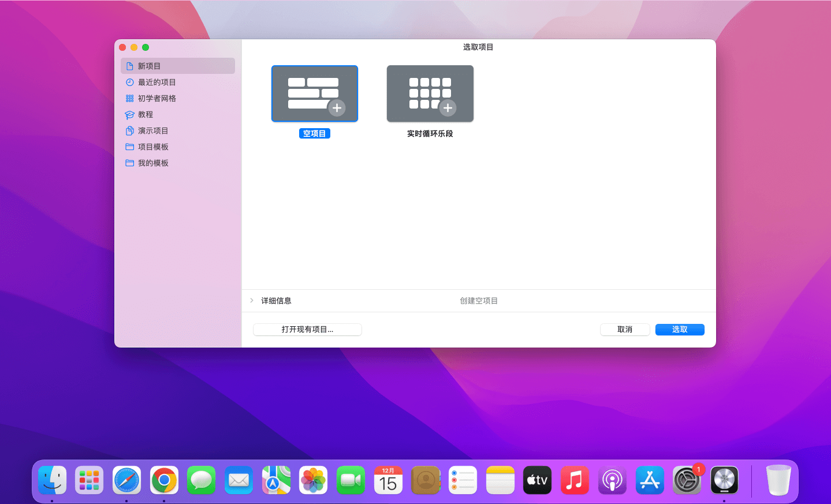Click the 教程 graduation cap icon
Screen dimensions: 831x504
point(130,114)
